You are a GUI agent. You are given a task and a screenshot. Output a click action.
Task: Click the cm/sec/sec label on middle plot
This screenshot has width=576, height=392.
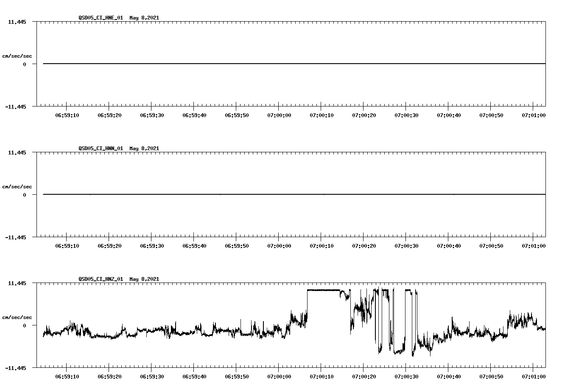[18, 186]
